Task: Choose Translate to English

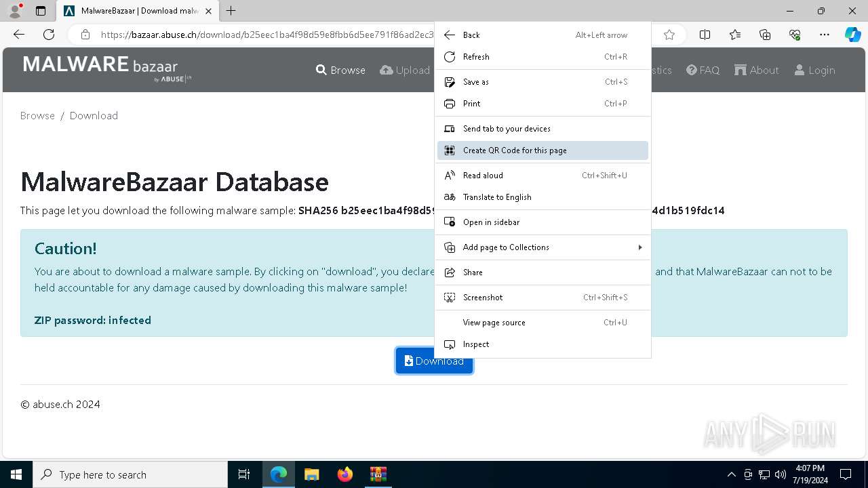Action: 542,197
